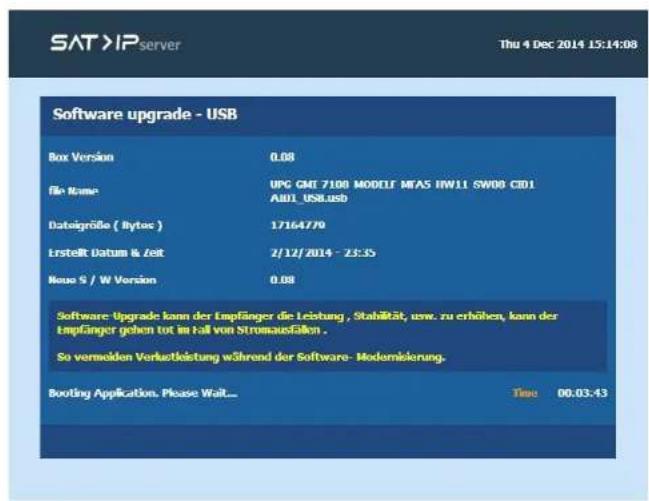
Task: Select the 'Software upgrade - USB' heading
Action: pyautogui.click(x=145, y=114)
